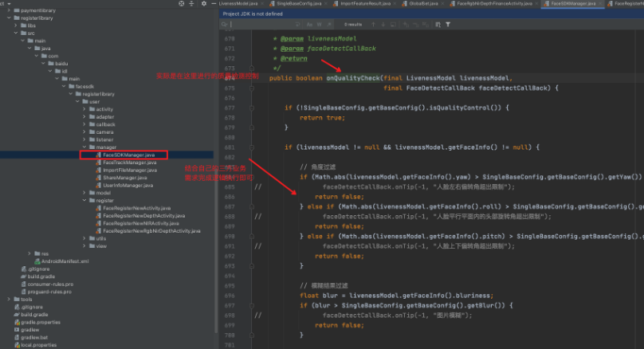Expand the listener folder

coord(84,139)
